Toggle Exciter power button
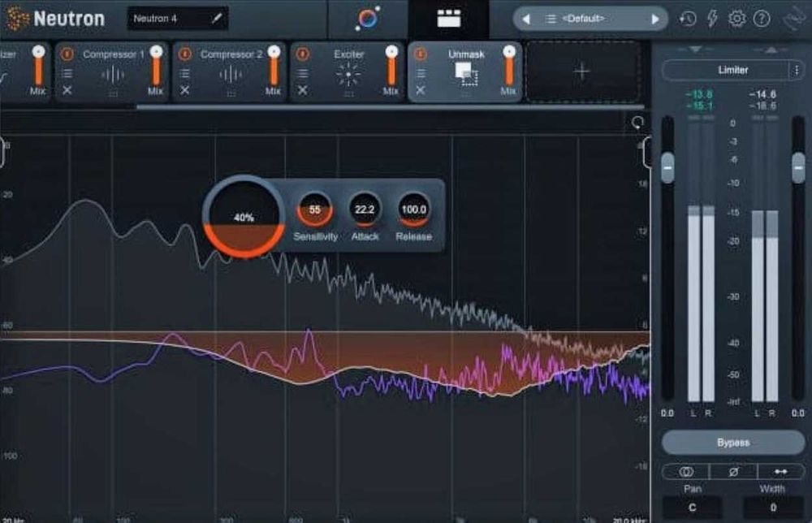The width and height of the screenshot is (812, 523). 303,54
